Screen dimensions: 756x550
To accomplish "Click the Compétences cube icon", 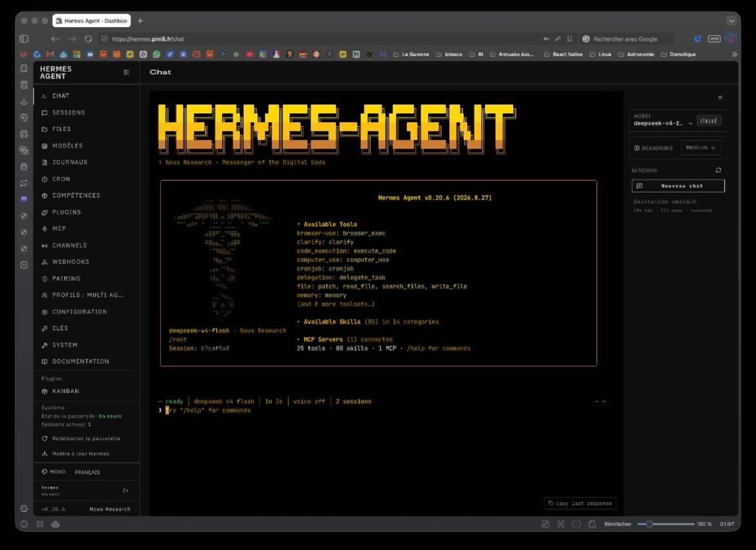I will click(x=45, y=195).
